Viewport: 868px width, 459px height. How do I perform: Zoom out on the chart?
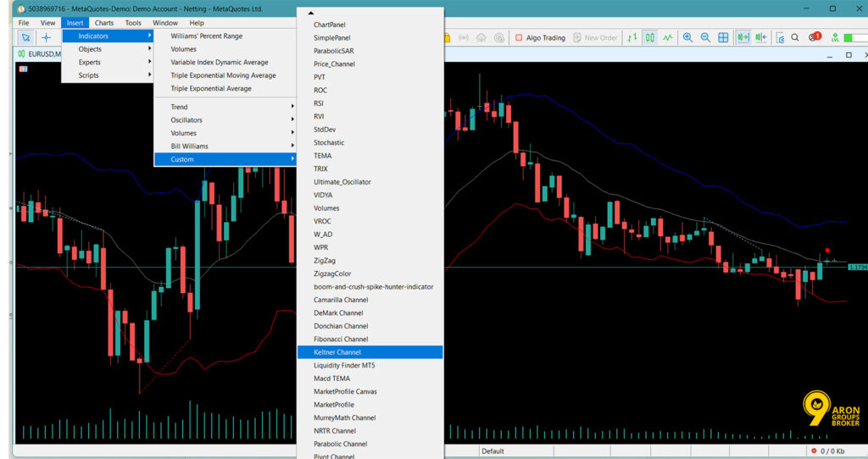tap(705, 37)
